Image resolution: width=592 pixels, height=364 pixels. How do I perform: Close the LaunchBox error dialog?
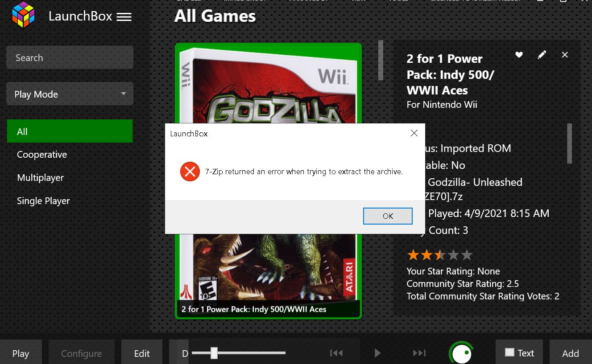[x=414, y=133]
